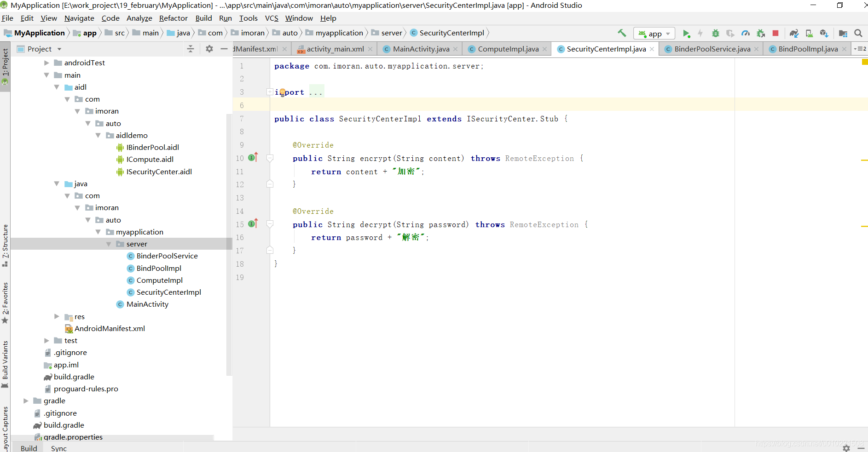Screen dimensions: 868x452
Task: Open the Sync tab at bottom
Action: pos(59,448)
